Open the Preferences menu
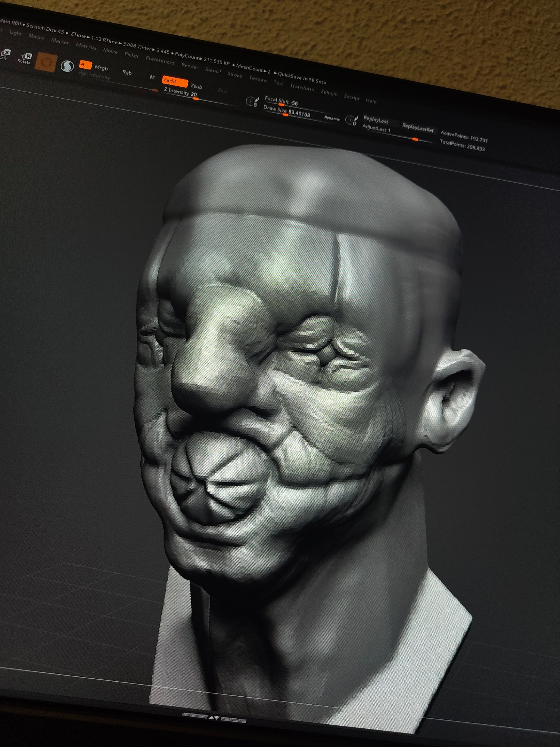 pos(160,60)
